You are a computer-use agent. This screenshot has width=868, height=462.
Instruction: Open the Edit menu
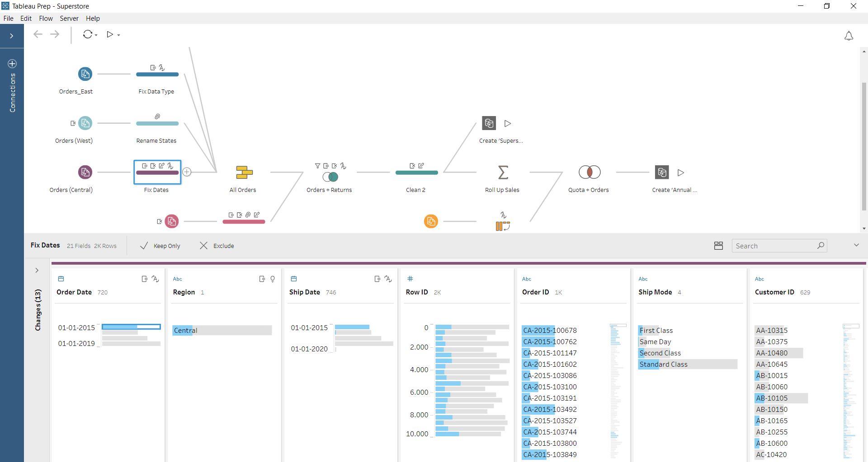point(26,19)
